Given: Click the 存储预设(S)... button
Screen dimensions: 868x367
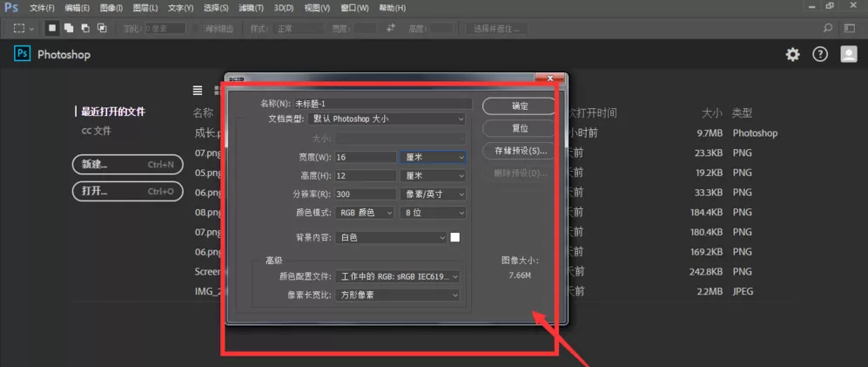Looking at the screenshot, I should point(519,150).
